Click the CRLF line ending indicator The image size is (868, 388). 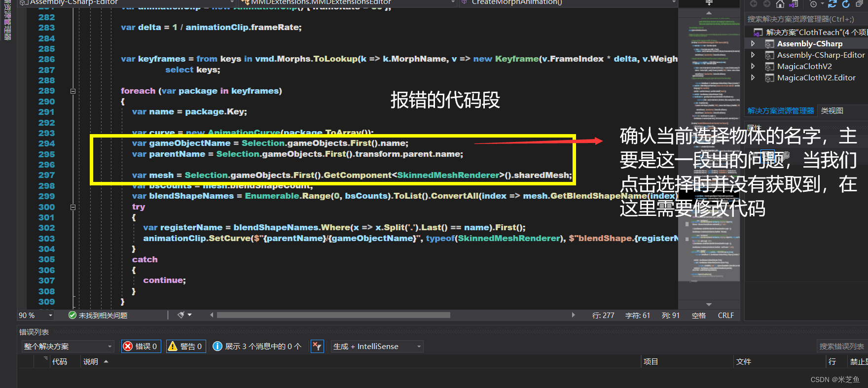[x=726, y=316]
